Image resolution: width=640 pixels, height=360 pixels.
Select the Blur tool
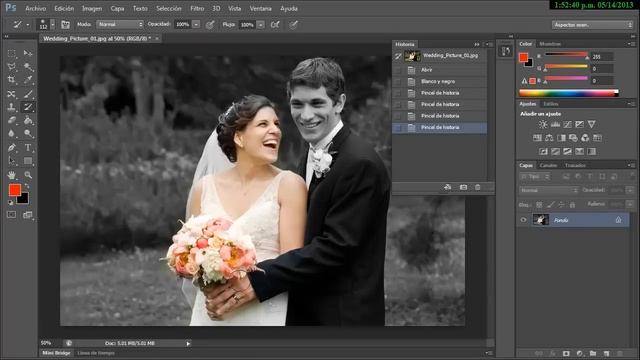point(11,133)
